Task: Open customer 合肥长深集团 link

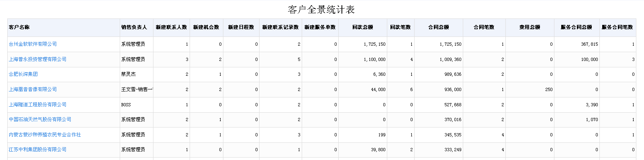Action: click(23, 74)
